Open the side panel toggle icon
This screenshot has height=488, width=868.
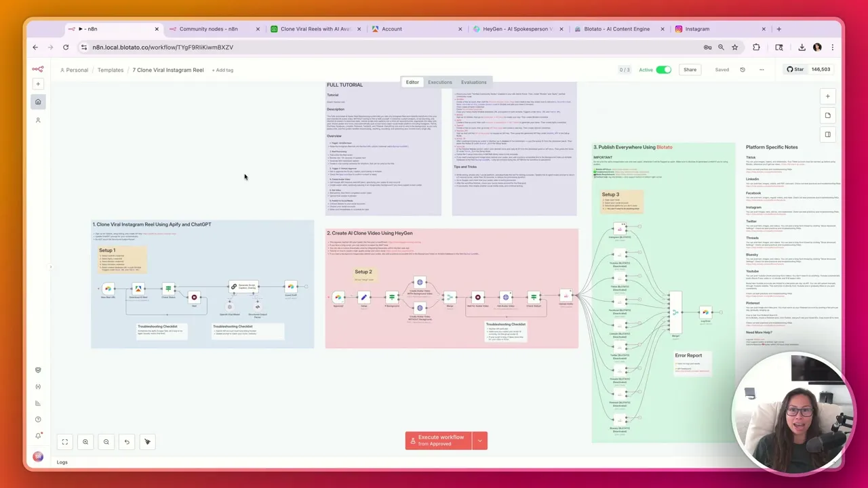827,134
